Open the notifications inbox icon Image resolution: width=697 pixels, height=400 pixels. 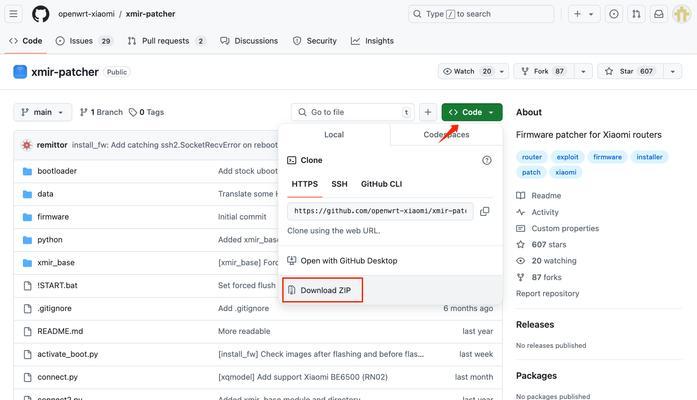pos(658,14)
